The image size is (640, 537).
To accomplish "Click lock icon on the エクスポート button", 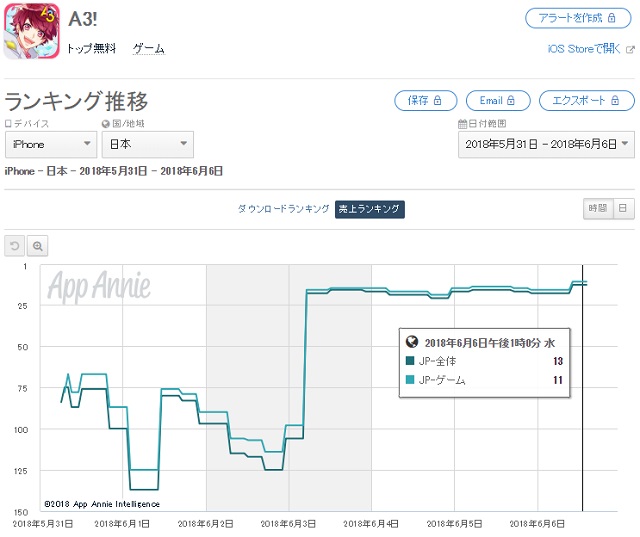I will [615, 100].
